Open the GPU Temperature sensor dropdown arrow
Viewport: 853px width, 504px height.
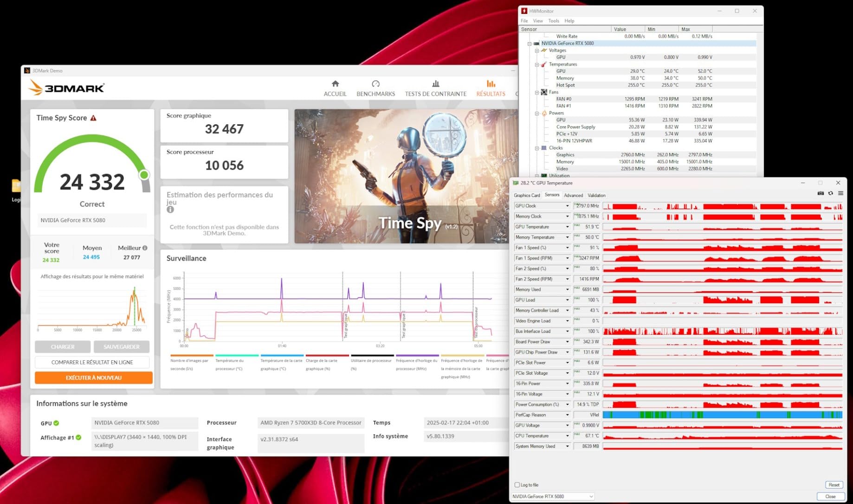pos(567,227)
